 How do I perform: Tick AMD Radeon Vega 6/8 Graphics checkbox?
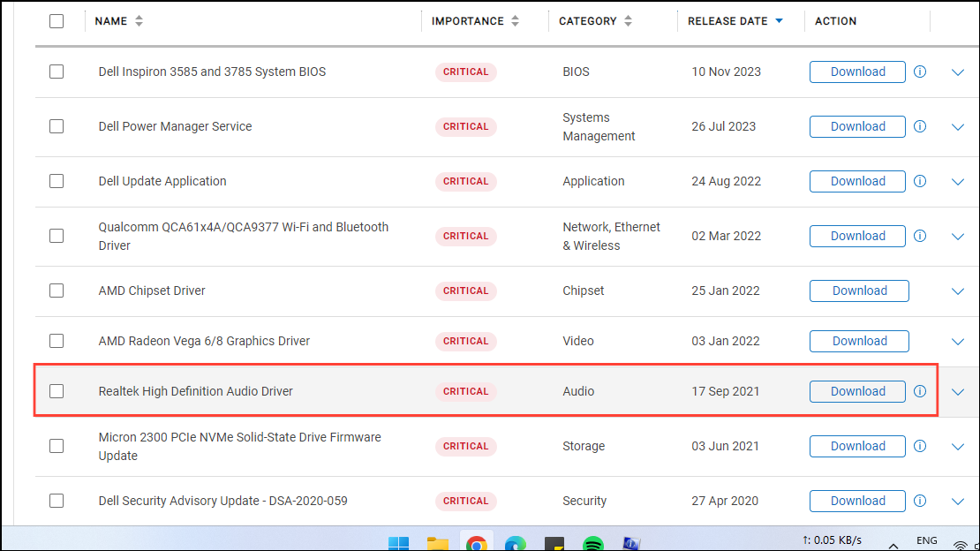(x=57, y=341)
